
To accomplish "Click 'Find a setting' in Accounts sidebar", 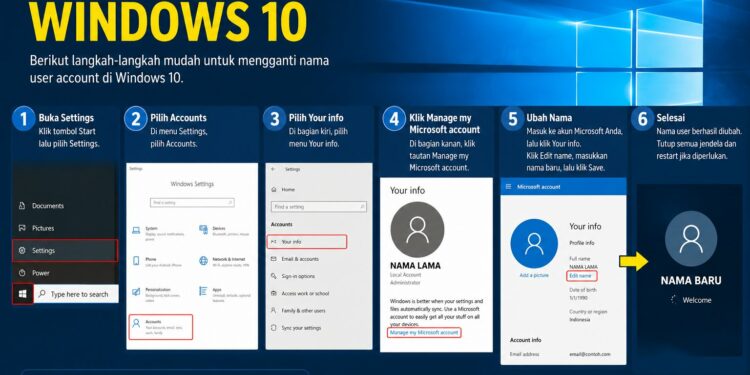I will [x=319, y=207].
